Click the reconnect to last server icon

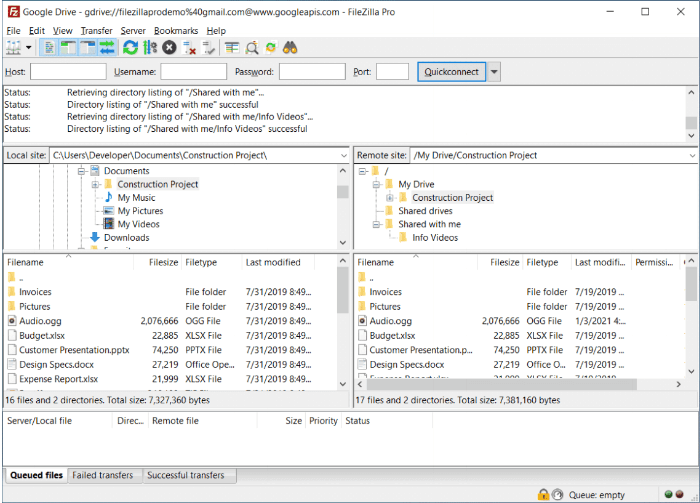tap(209, 47)
